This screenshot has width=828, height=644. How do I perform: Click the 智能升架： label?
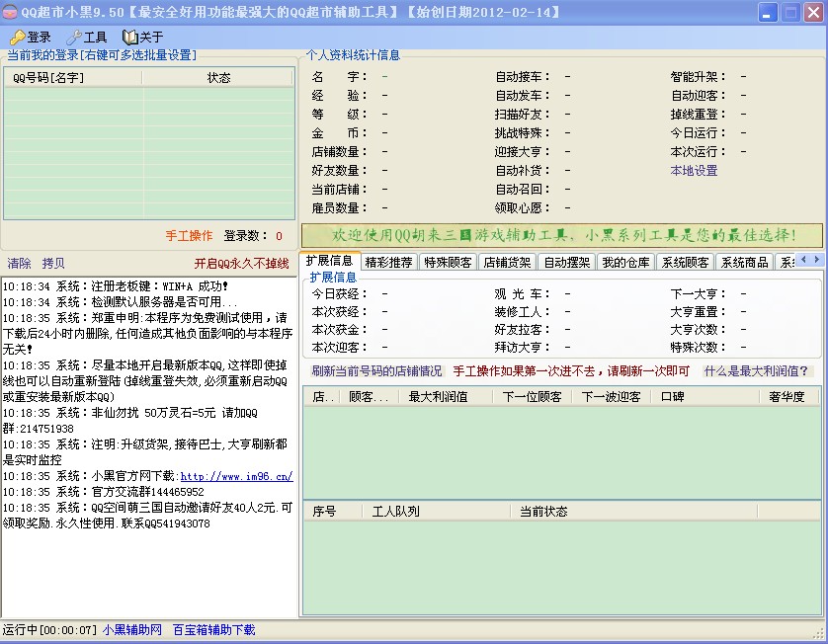pyautogui.click(x=699, y=77)
